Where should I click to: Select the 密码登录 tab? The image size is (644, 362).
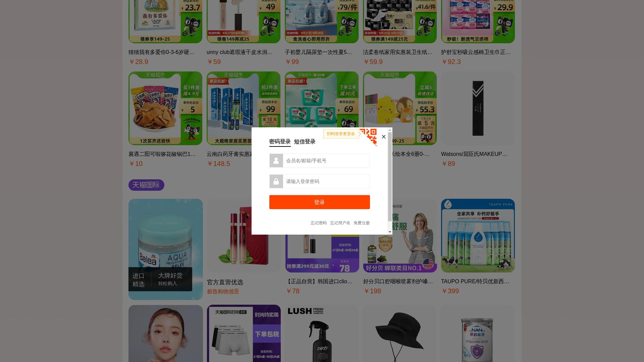coord(280,141)
